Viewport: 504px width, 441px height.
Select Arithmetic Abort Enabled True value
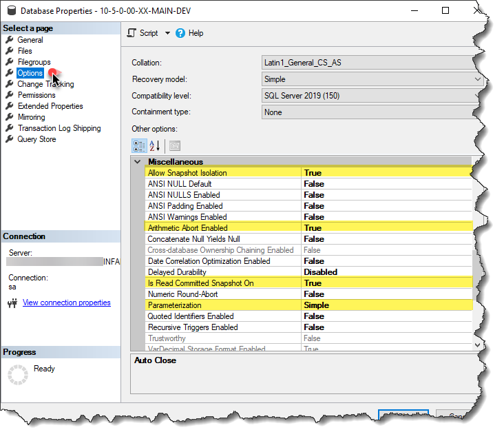pos(387,228)
